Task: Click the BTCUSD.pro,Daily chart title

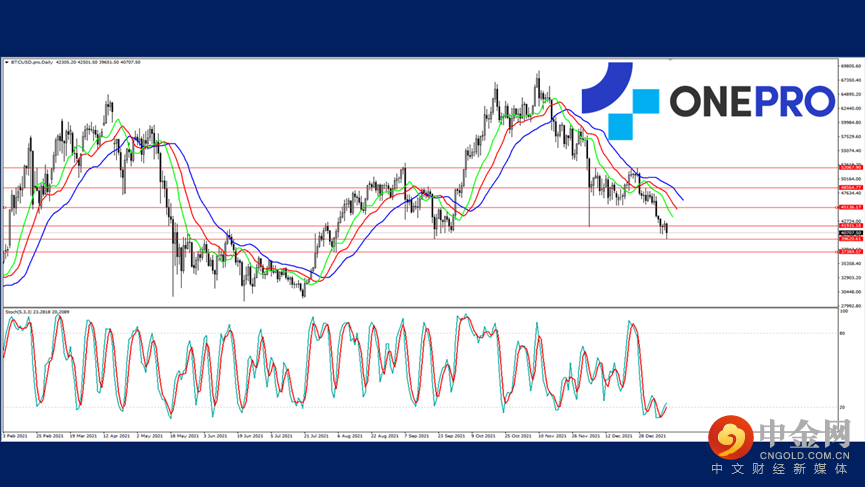Action: pos(32,62)
